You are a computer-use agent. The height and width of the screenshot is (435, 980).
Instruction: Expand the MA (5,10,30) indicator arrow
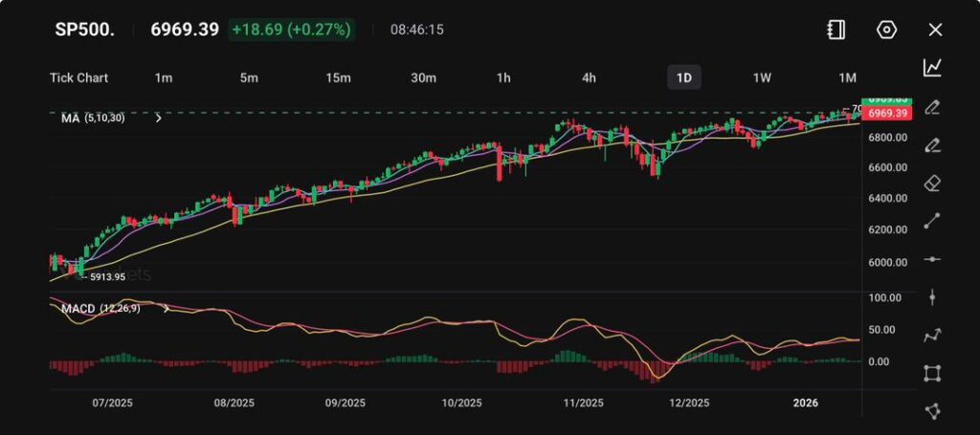point(158,119)
